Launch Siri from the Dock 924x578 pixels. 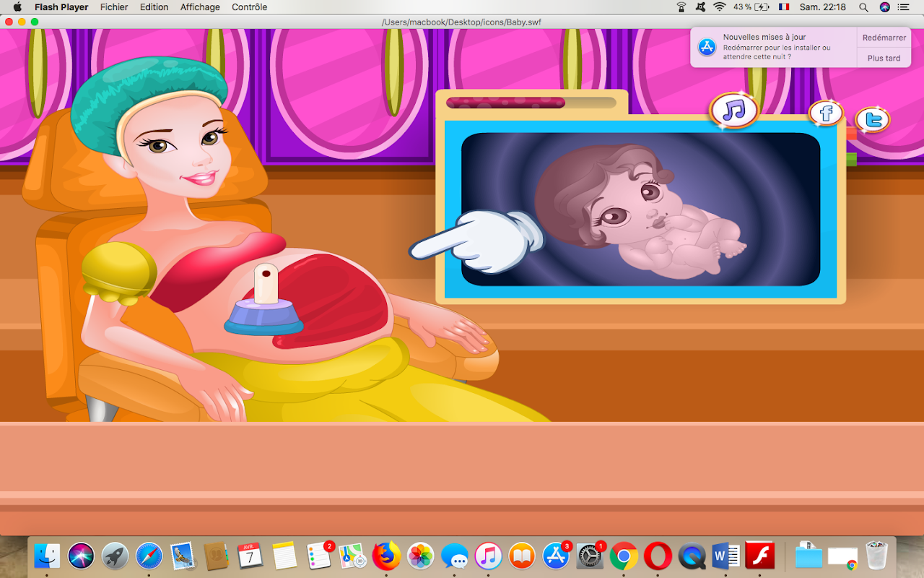tap(81, 556)
